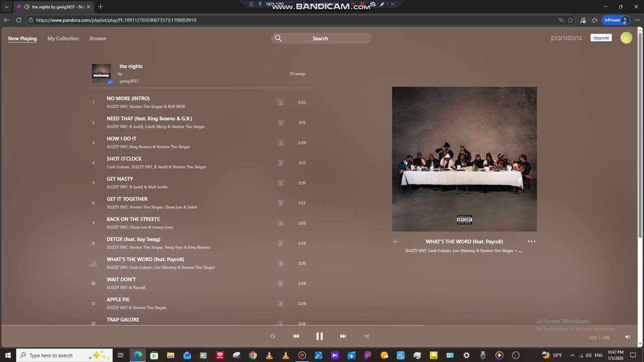
Task: Click the explicit icon on WAIT DON'T row
Action: coord(281,284)
